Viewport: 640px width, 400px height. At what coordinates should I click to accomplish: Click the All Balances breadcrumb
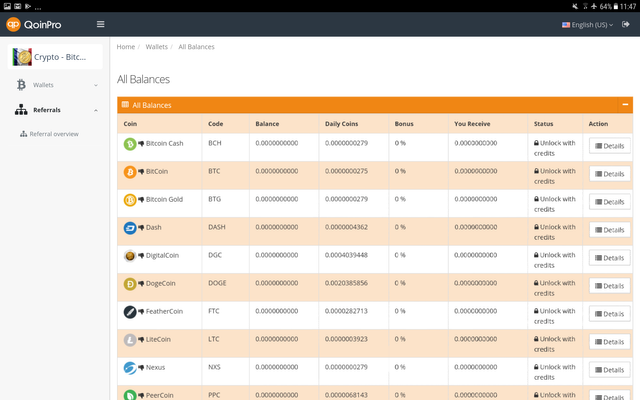196,47
